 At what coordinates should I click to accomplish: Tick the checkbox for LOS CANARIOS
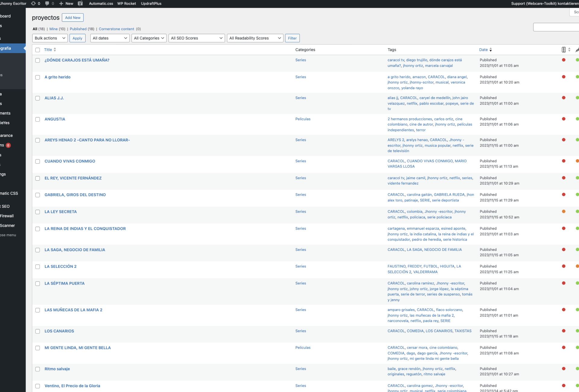(38, 331)
